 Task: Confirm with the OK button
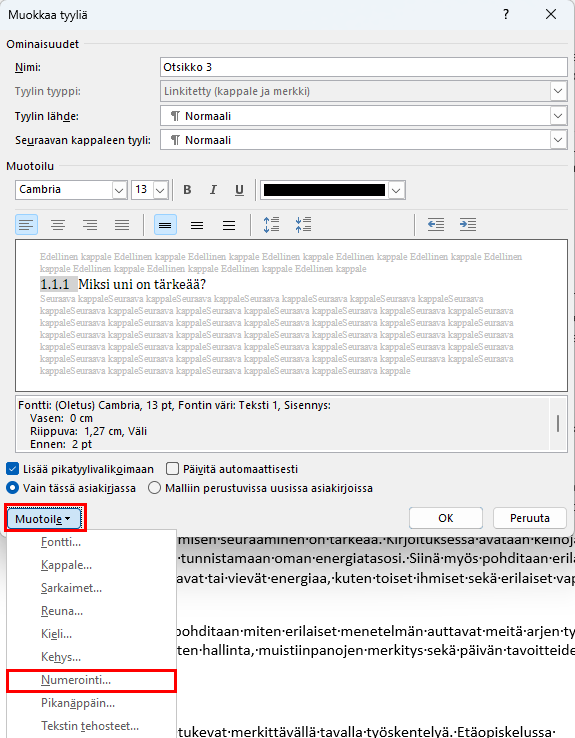coord(446,518)
